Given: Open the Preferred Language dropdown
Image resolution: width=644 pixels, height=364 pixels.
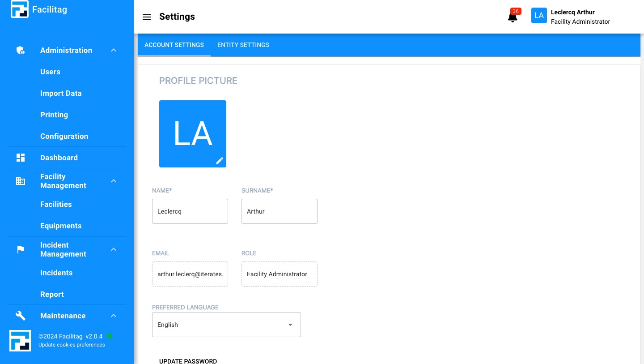Looking at the screenshot, I should (x=226, y=325).
